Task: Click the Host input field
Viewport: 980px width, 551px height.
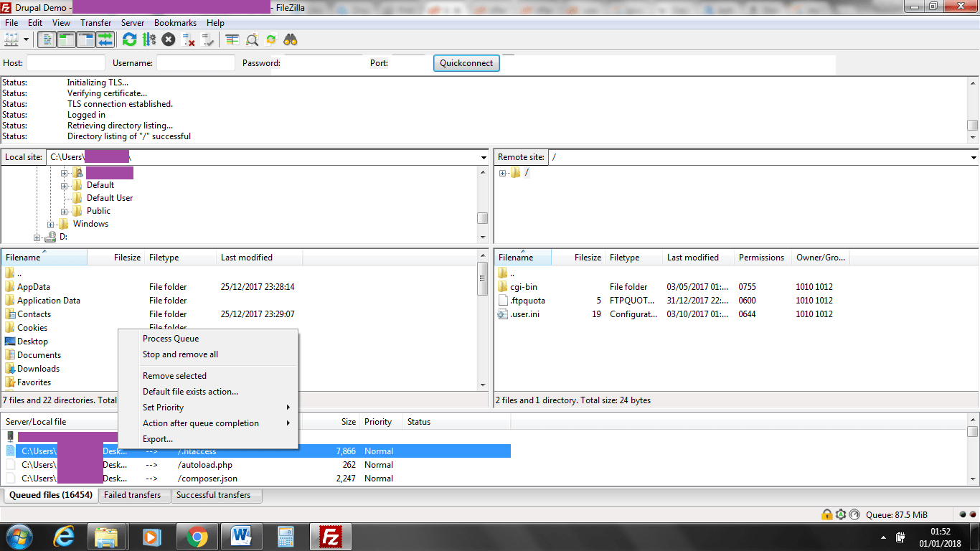Action: 66,63
